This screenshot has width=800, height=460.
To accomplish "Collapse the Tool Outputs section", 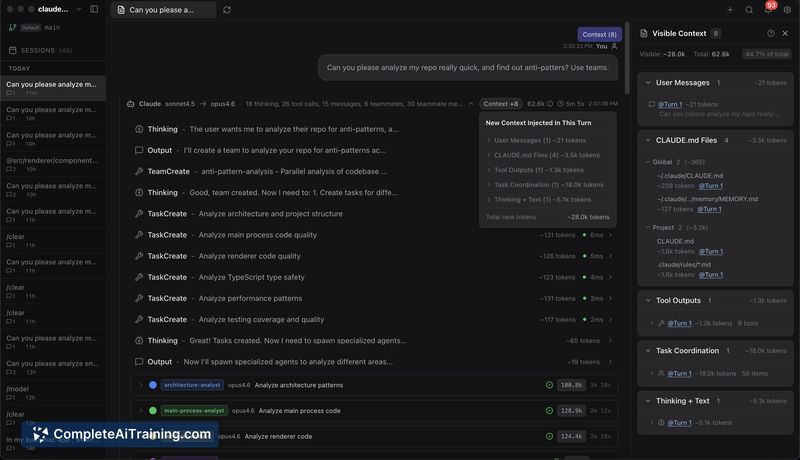I will (x=648, y=300).
